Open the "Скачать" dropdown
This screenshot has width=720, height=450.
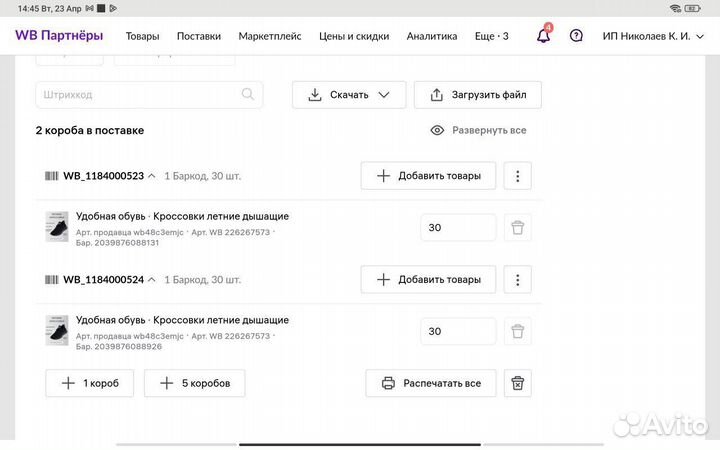pyautogui.click(x=348, y=95)
